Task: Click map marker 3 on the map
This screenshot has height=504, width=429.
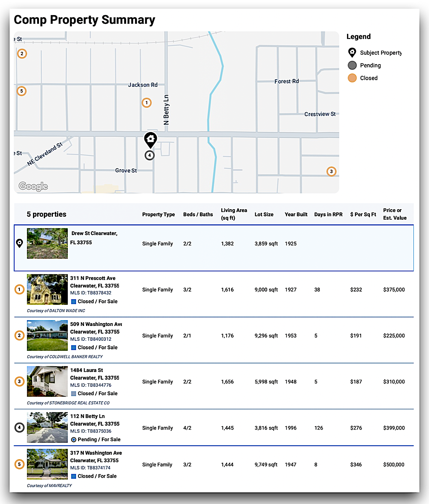Action: [x=331, y=172]
